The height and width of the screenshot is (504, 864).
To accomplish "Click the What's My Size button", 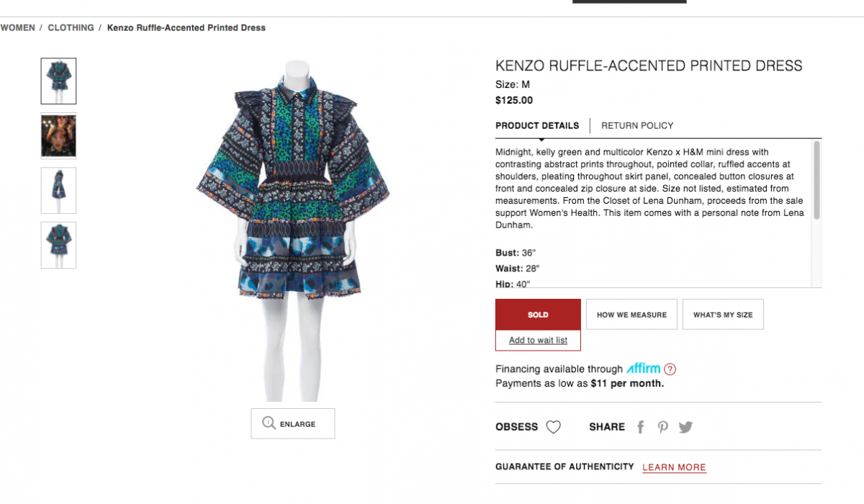I will 723,315.
